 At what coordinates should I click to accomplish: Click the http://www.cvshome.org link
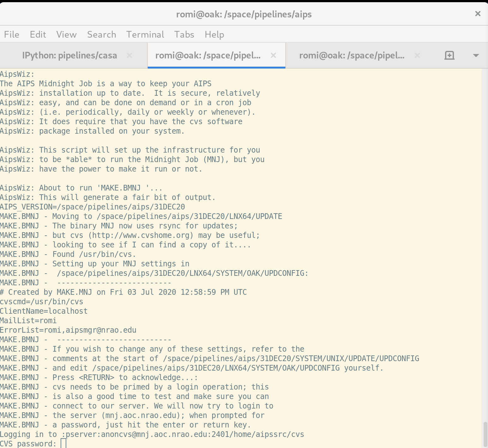coord(141,235)
